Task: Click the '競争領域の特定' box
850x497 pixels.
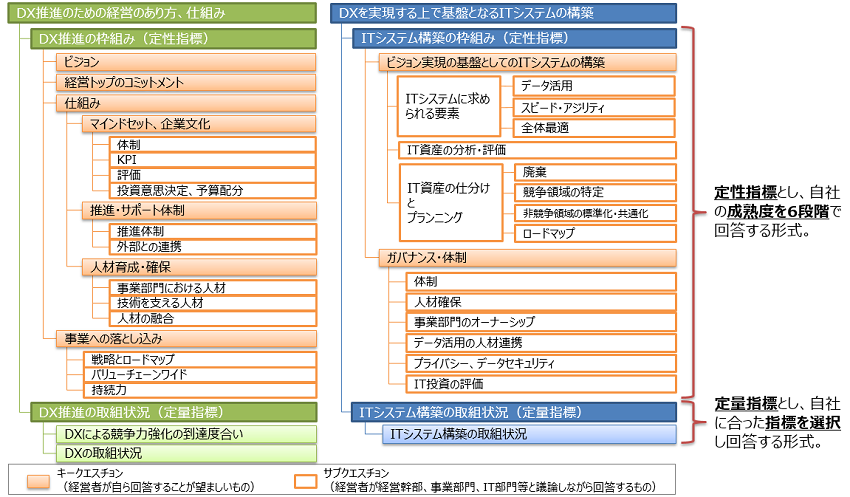Action: click(595, 192)
